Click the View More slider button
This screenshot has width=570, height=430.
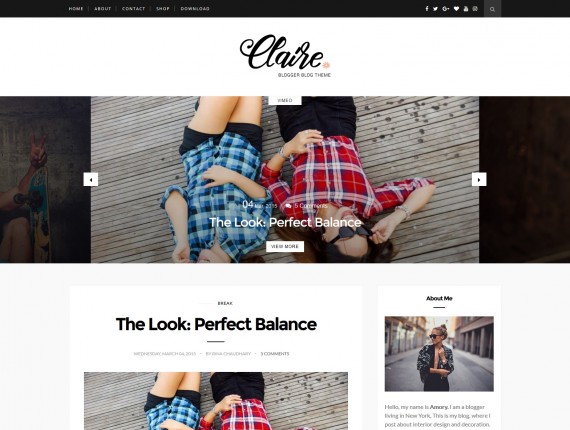(285, 246)
